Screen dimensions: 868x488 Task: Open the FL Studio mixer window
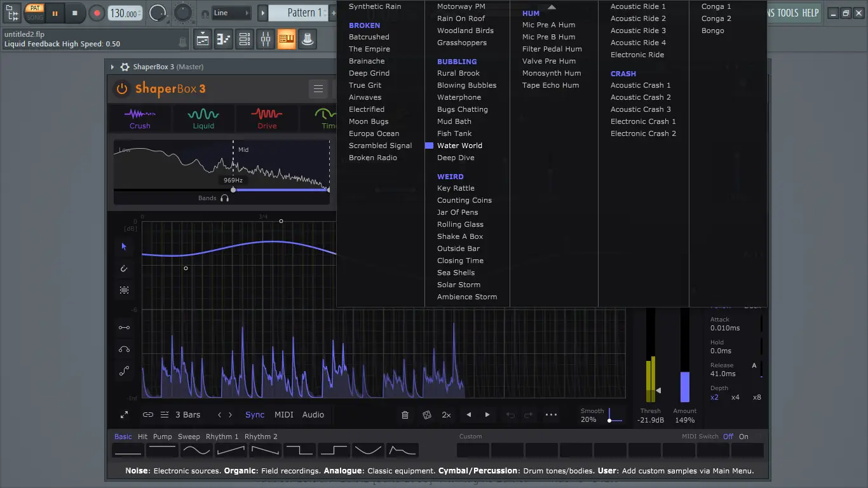click(x=266, y=39)
